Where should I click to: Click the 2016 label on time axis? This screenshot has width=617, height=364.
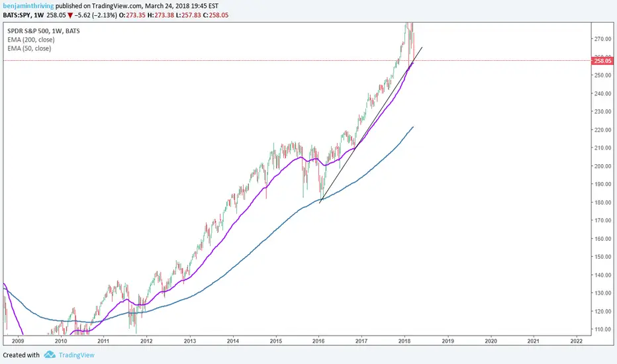tap(318, 341)
